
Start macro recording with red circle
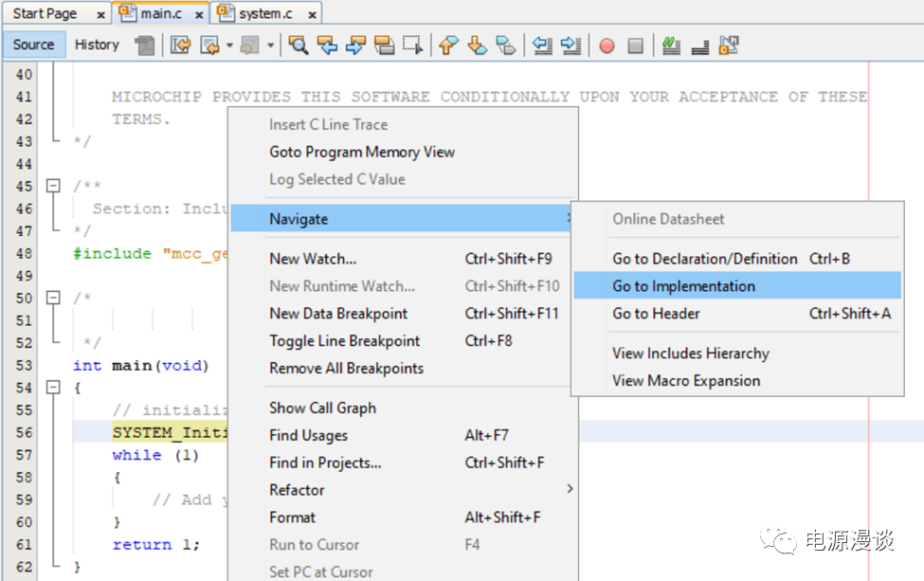tap(607, 45)
